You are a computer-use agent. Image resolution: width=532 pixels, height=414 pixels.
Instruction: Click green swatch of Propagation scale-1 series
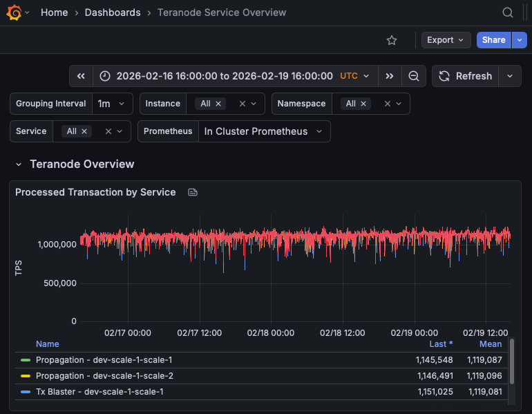(x=26, y=360)
